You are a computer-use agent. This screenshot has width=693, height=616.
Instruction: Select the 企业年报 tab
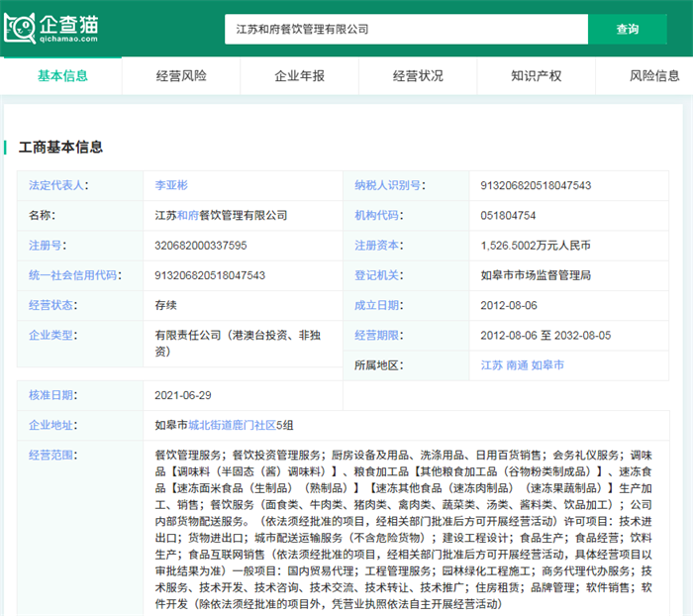point(299,75)
